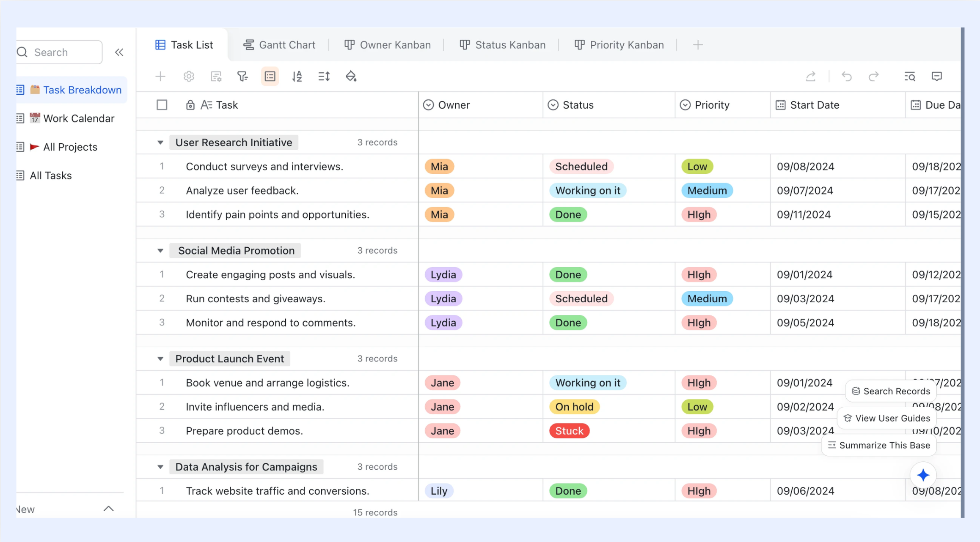Image resolution: width=980 pixels, height=542 pixels.
Task: Collapse the Product Launch Event group
Action: (160, 359)
